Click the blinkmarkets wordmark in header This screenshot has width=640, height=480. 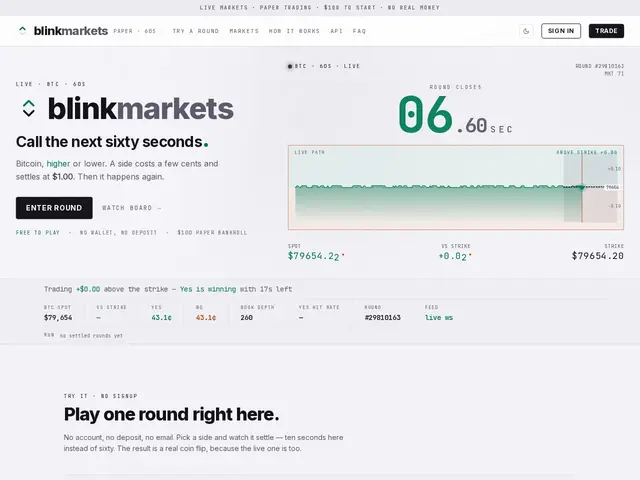click(x=71, y=31)
